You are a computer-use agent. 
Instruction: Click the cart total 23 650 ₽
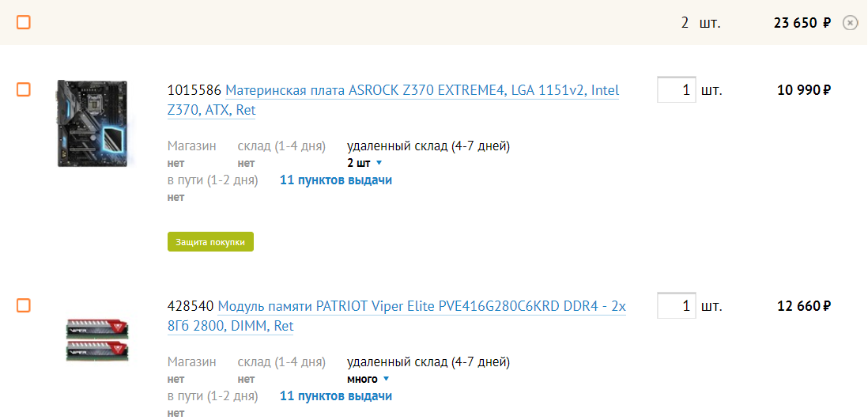coord(802,23)
